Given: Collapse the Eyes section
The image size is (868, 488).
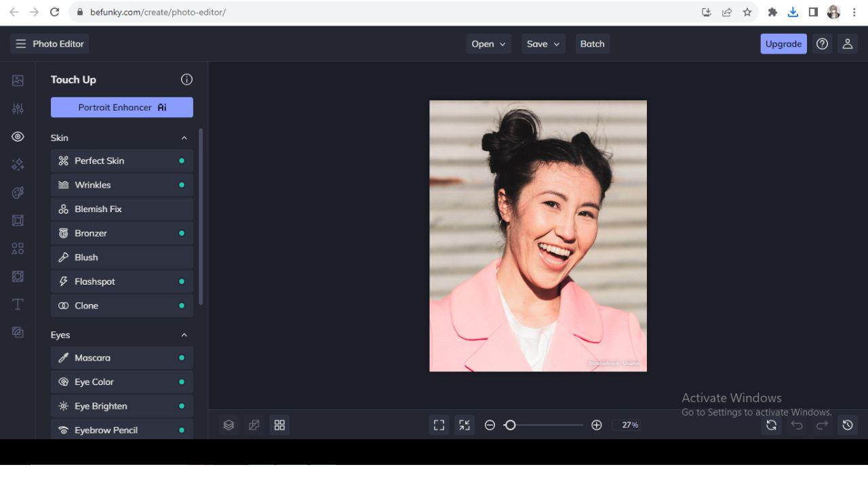Looking at the screenshot, I should point(184,335).
